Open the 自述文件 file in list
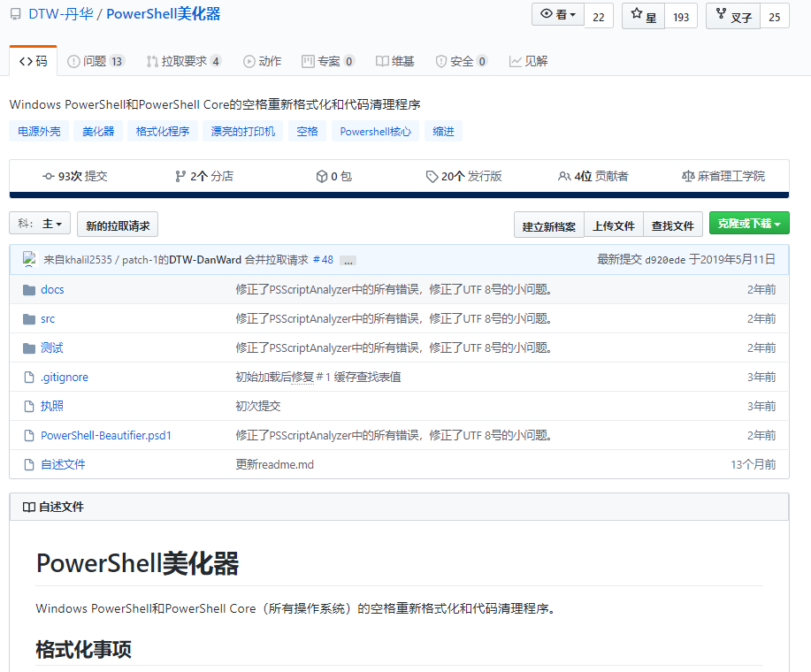Viewport: 811px width, 672px height. 63,465
